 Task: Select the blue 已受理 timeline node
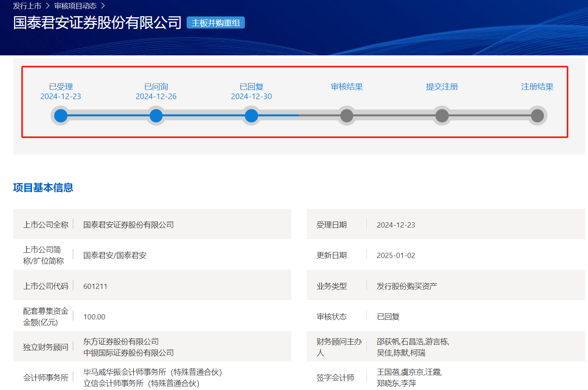coord(61,116)
